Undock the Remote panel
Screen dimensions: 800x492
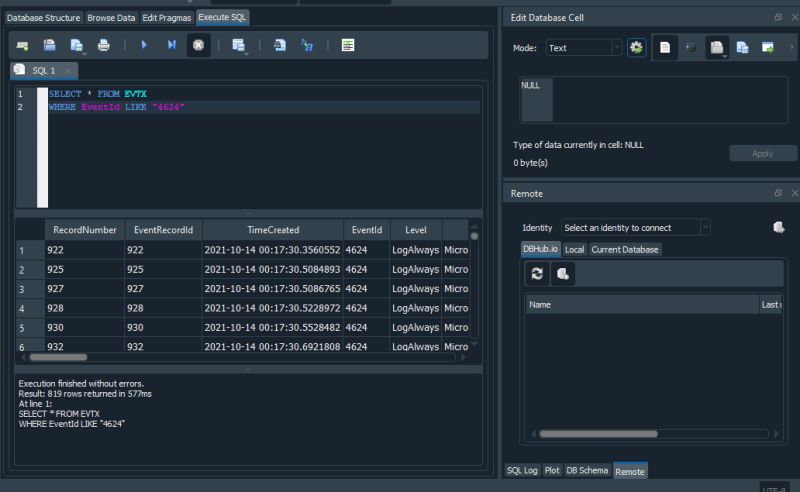coord(778,193)
